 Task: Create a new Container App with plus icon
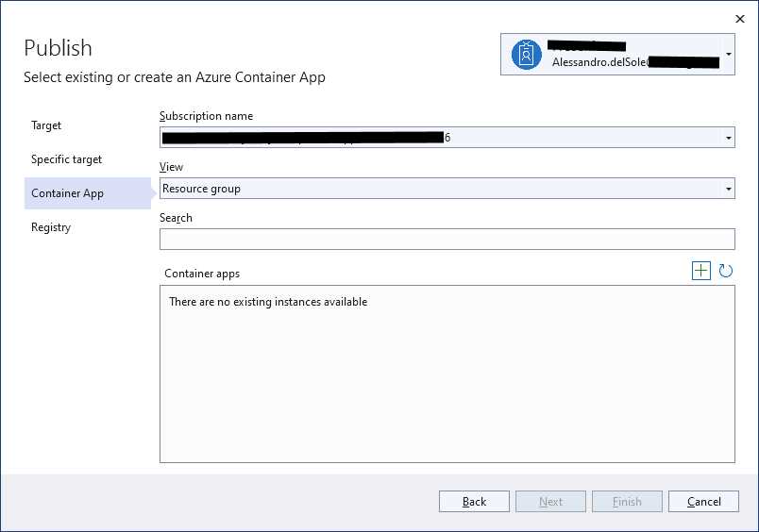pyautogui.click(x=700, y=271)
